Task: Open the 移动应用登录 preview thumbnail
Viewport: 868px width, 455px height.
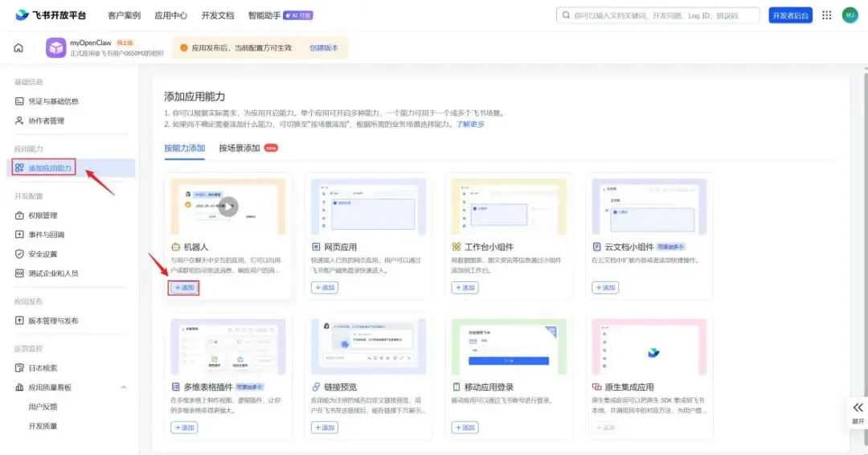Action: [509, 346]
